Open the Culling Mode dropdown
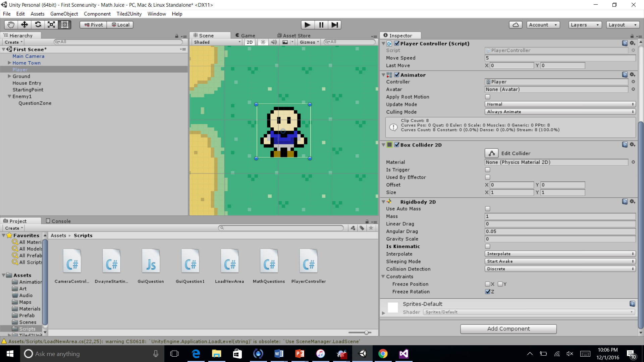This screenshot has height=362, width=644. click(x=560, y=112)
